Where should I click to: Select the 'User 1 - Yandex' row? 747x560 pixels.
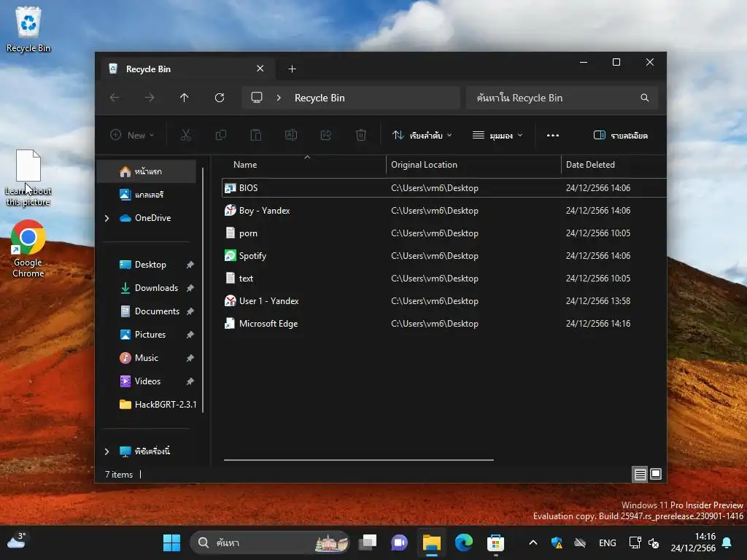pos(444,301)
